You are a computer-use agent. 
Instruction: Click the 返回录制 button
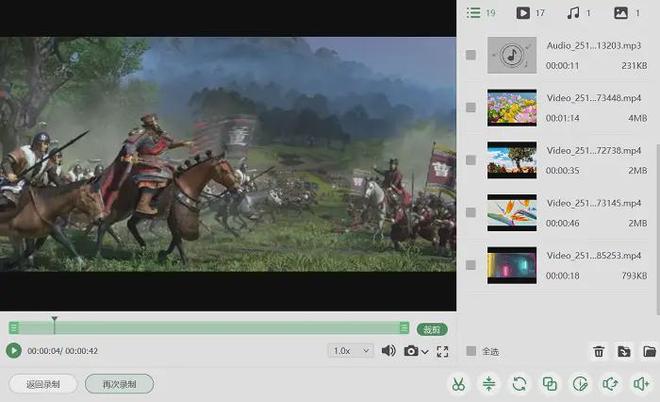pos(42,383)
